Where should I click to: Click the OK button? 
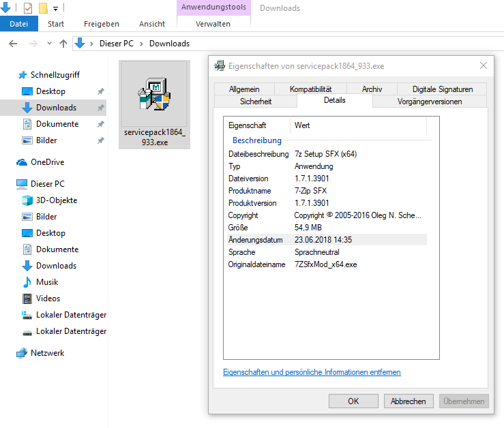pyautogui.click(x=353, y=401)
